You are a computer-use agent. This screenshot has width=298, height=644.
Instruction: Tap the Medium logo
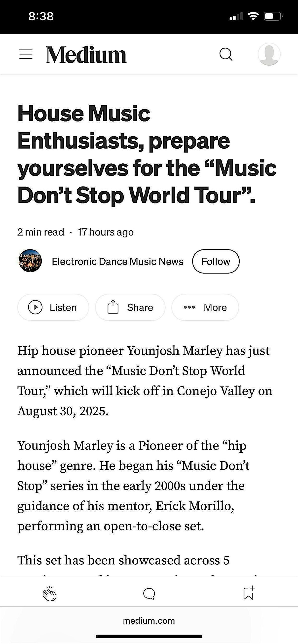click(x=86, y=55)
